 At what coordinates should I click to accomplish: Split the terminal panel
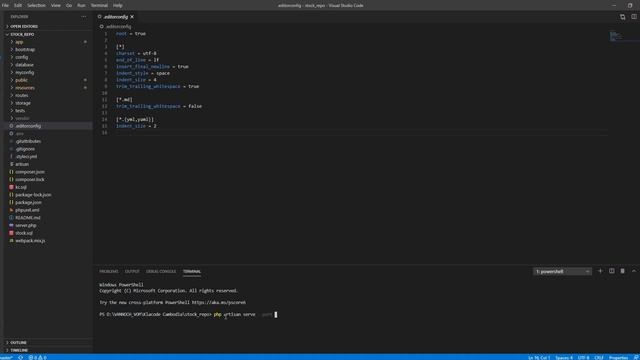tap(611, 271)
